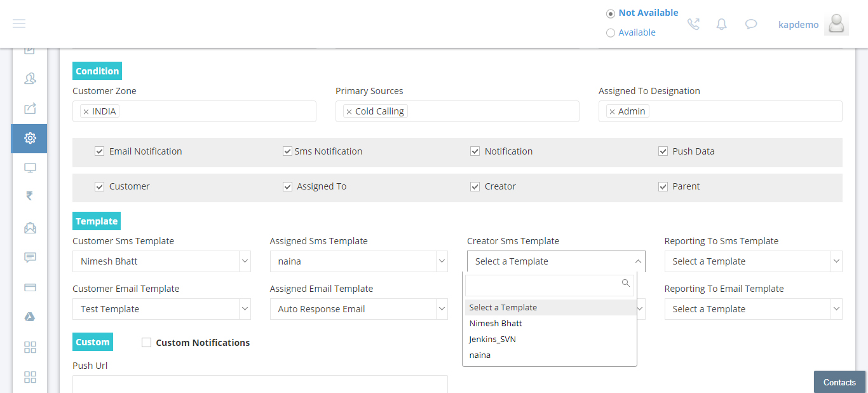This screenshot has height=393, width=868.
Task: Open the contacts people sidebar icon
Action: 30,79
